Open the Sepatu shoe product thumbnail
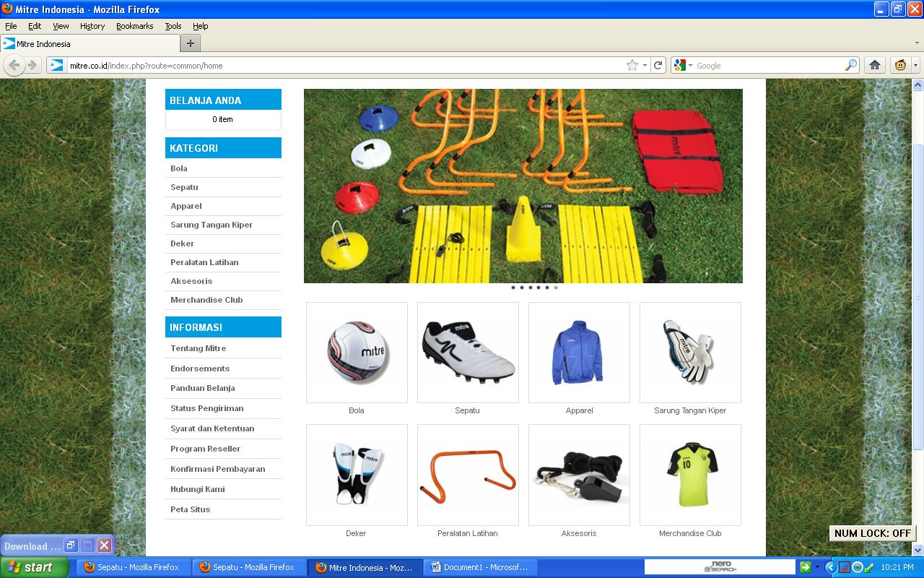This screenshot has height=578, width=924. [x=468, y=353]
